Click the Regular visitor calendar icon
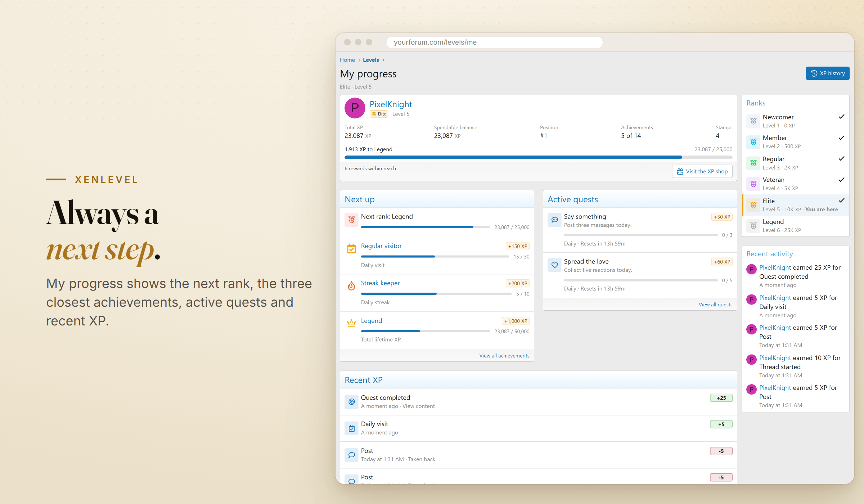 [351, 248]
